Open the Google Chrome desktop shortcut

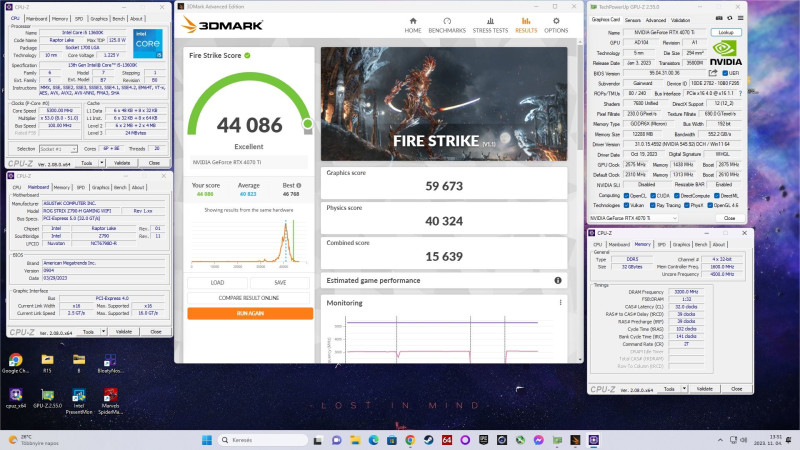(x=15, y=363)
